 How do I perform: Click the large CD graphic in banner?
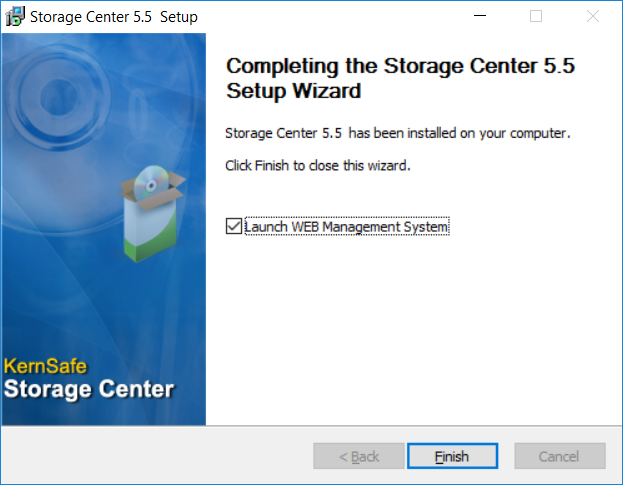click(x=58, y=97)
